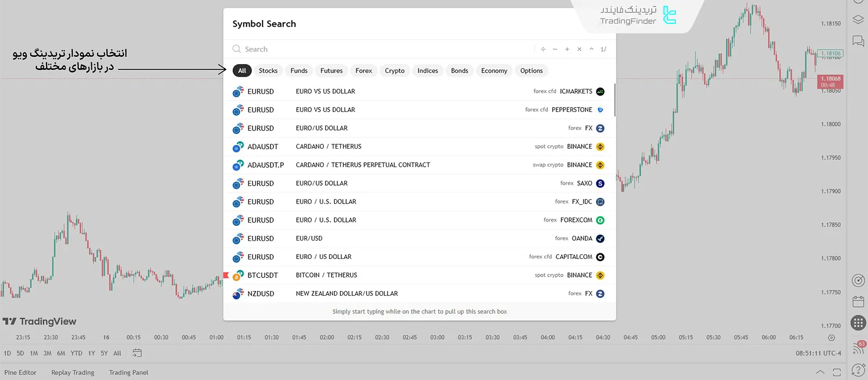Screen dimensions: 868x380
Task: Open the layers object tree icon
Action: pos(858,20)
